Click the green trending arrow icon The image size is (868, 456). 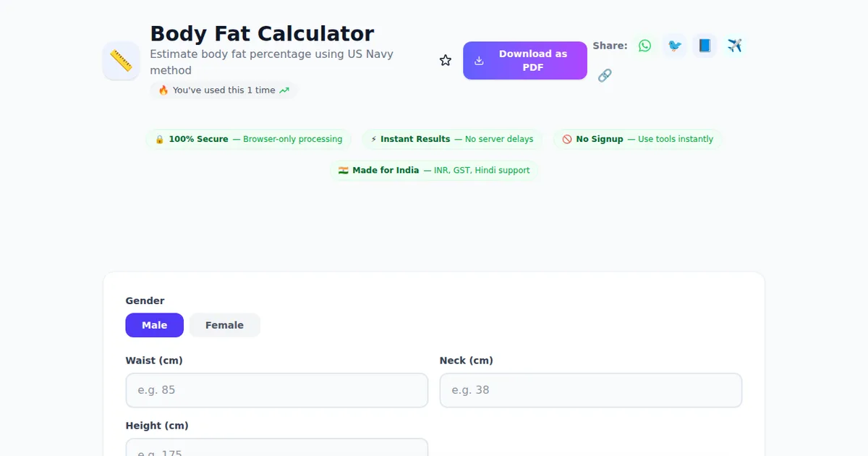click(x=284, y=90)
